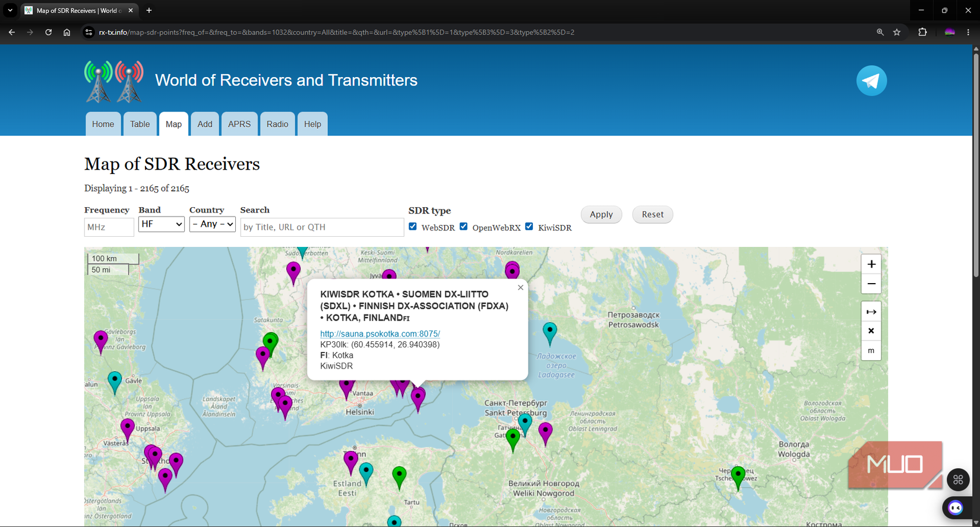Focus the Frequency MHz input field
The image size is (980, 527).
(x=109, y=227)
